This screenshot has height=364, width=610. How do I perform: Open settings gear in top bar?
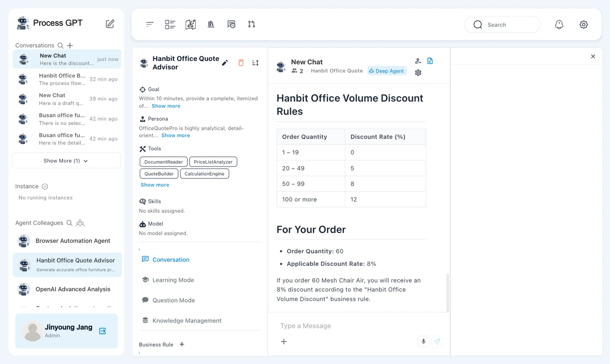pyautogui.click(x=584, y=25)
